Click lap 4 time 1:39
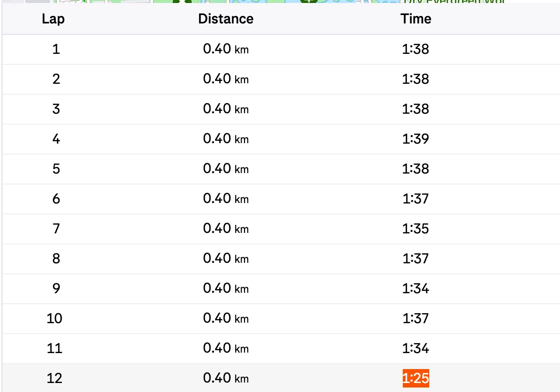The height and width of the screenshot is (392, 560). [x=416, y=139]
